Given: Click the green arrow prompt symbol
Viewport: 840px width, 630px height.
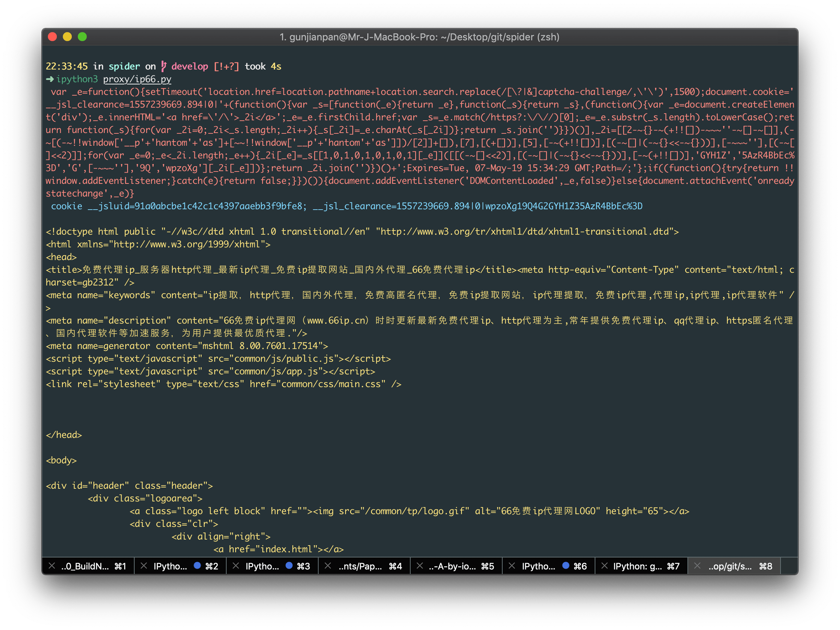Looking at the screenshot, I should 50,79.
